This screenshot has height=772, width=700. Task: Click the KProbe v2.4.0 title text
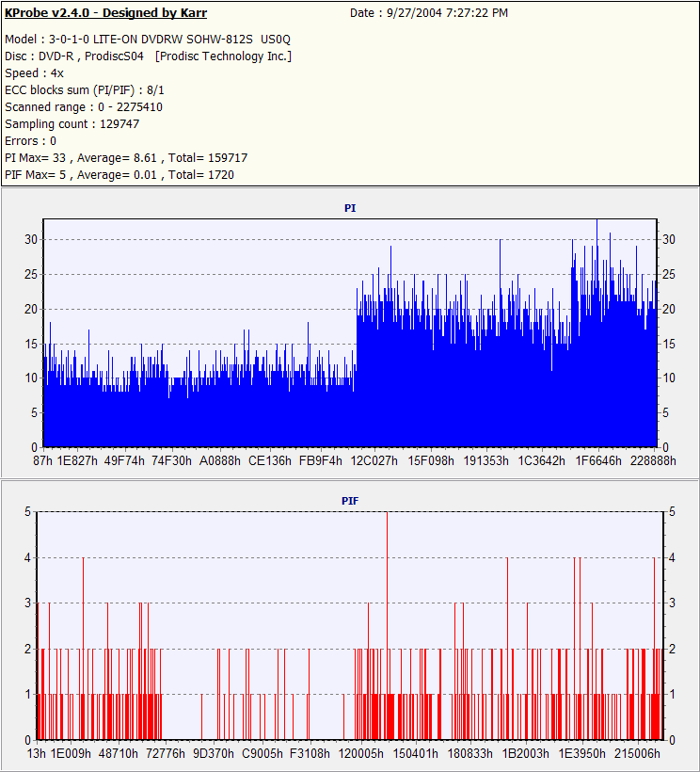point(105,13)
